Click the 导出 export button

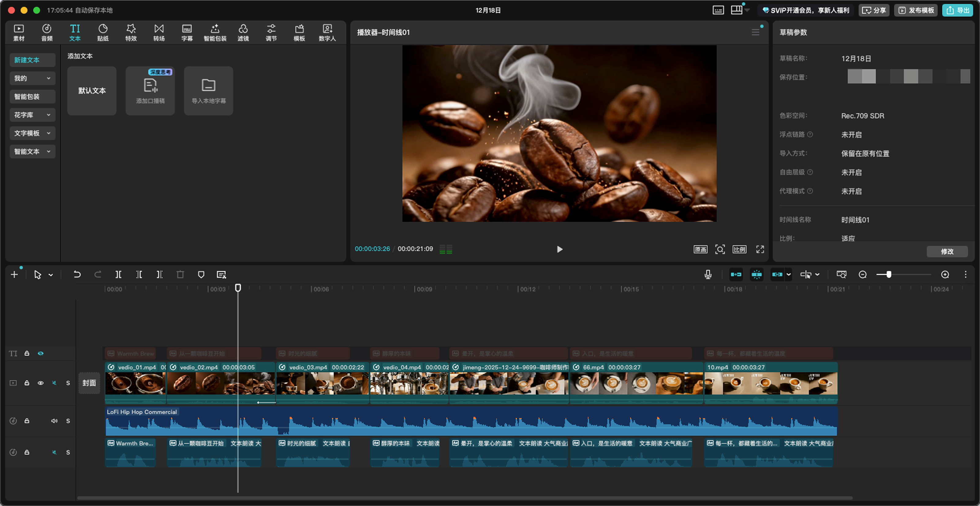(957, 10)
